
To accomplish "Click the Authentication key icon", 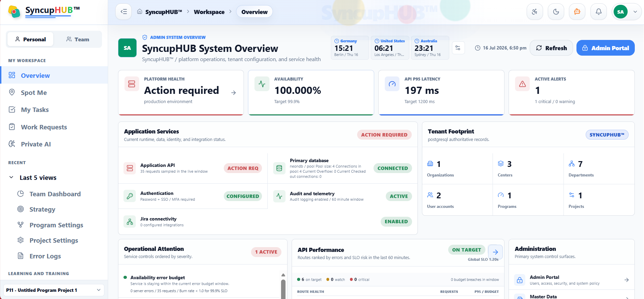I will click(x=130, y=196).
